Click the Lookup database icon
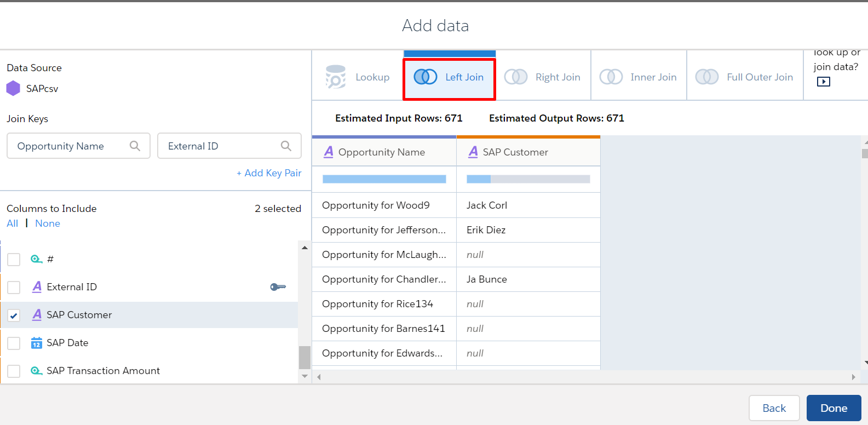The image size is (868, 425). [x=335, y=77]
